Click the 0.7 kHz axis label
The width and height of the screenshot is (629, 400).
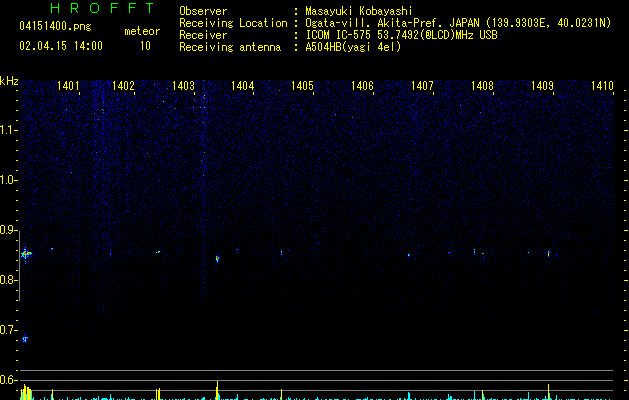[8, 330]
